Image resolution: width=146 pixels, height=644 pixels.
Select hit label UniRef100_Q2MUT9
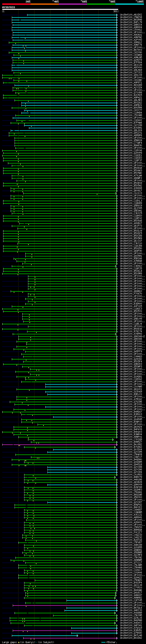pos(131,60)
